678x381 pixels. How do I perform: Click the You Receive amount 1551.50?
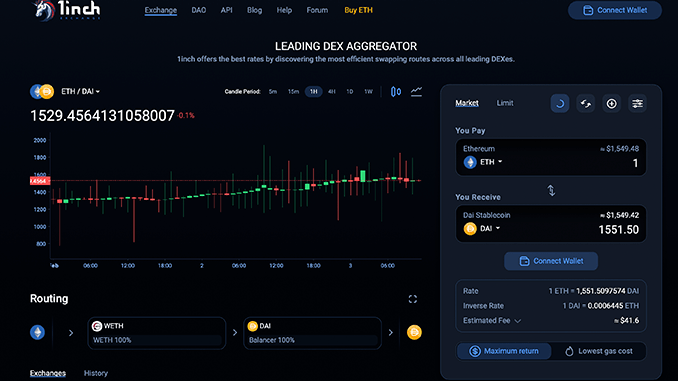(x=618, y=230)
